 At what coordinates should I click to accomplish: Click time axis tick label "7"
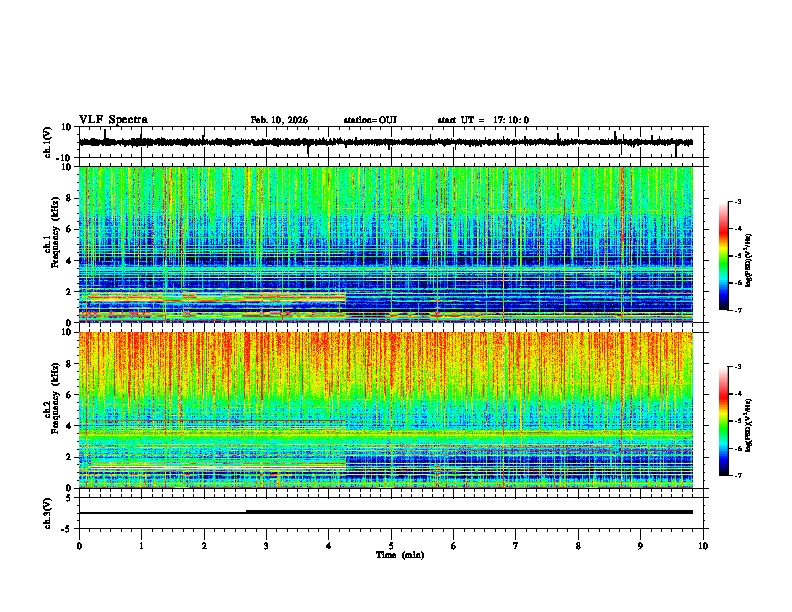(x=516, y=545)
